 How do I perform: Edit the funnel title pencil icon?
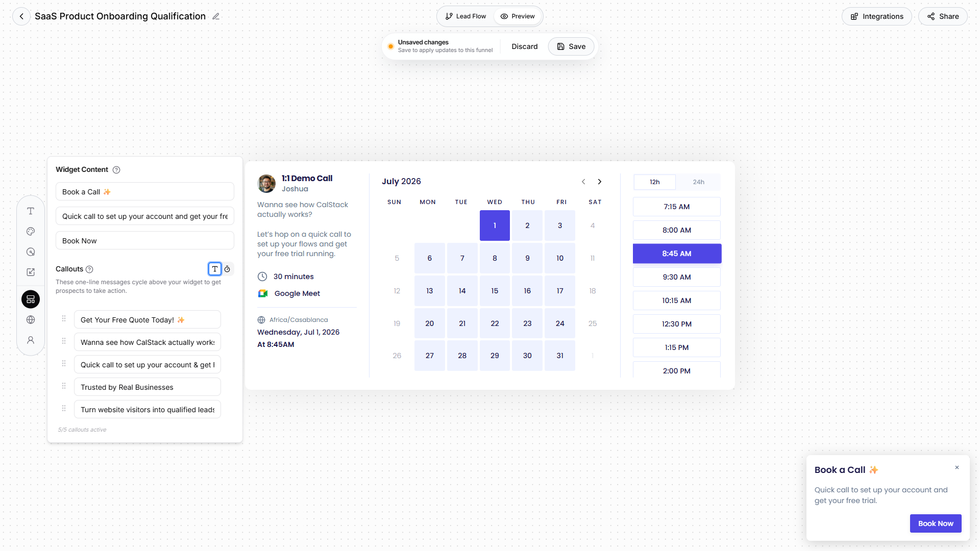point(216,16)
